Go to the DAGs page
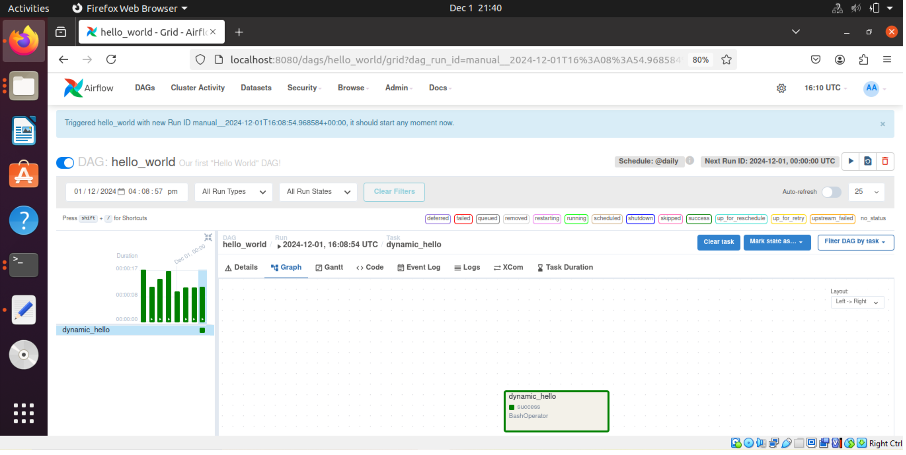Screen dimensions: 906x455 pos(145,88)
